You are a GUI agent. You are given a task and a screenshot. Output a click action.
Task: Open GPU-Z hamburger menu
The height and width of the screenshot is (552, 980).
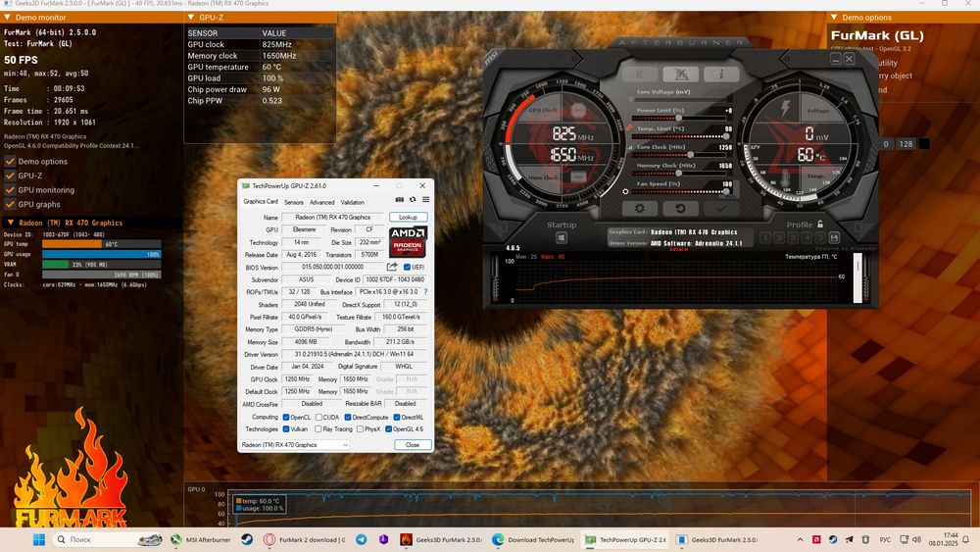point(425,199)
